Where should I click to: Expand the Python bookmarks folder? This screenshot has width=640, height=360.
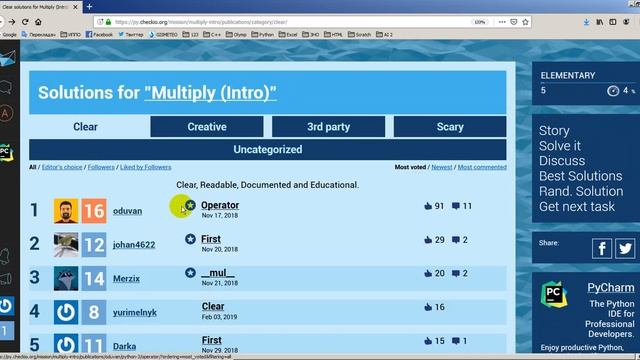[262, 35]
